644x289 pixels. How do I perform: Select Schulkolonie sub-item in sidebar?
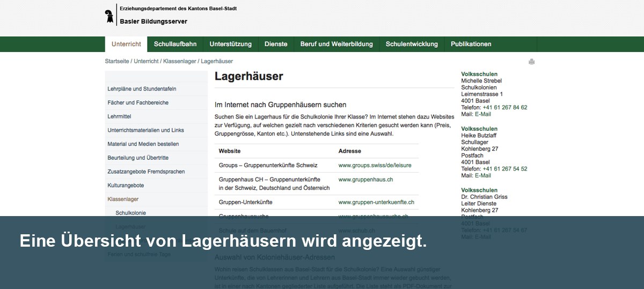coord(130,213)
